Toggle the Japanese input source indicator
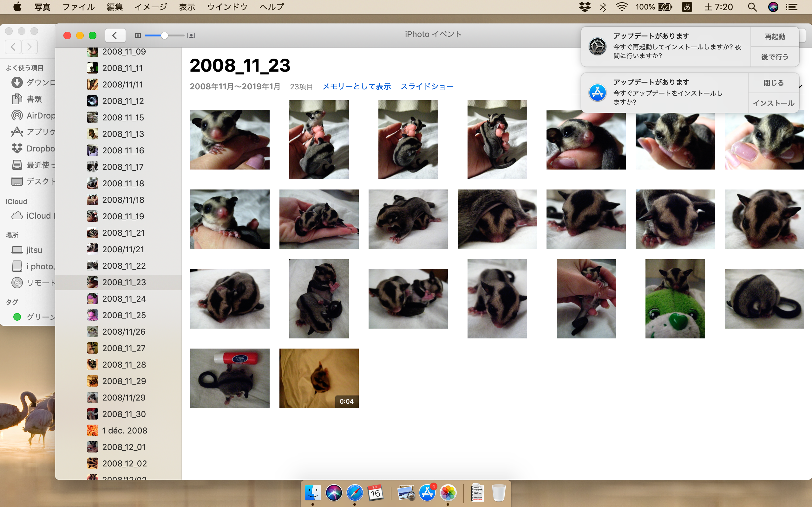The height and width of the screenshot is (507, 812). point(687,7)
